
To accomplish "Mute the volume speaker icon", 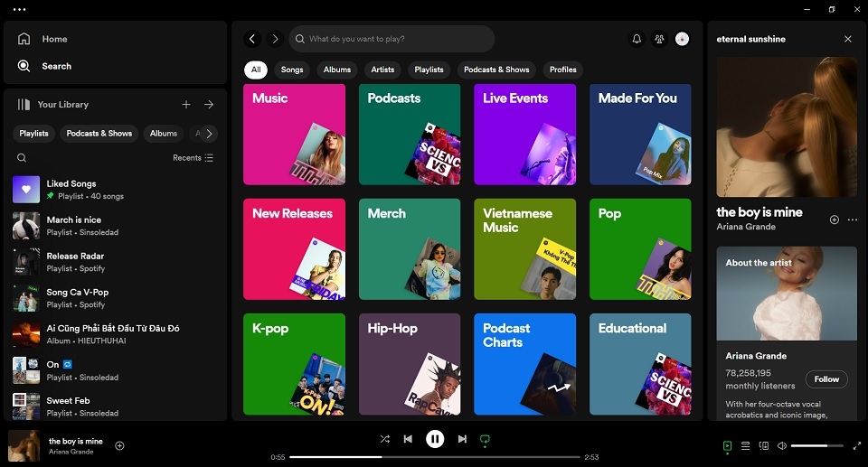I will pyautogui.click(x=781, y=446).
